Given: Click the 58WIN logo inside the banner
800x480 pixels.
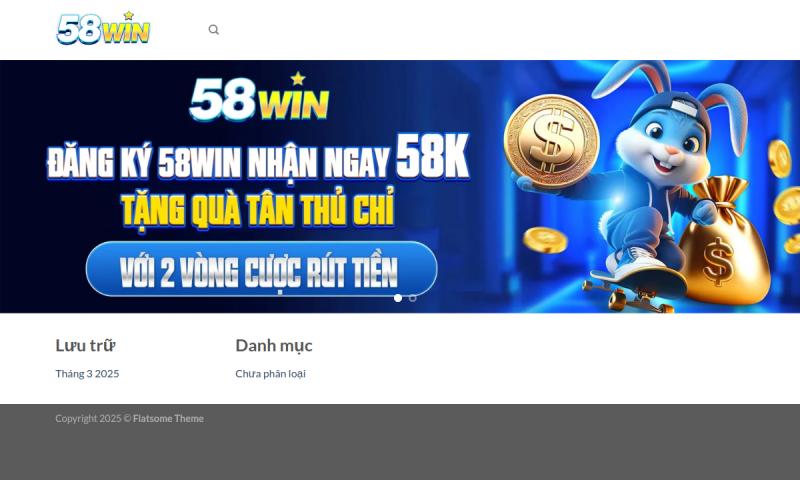Looking at the screenshot, I should [x=259, y=97].
